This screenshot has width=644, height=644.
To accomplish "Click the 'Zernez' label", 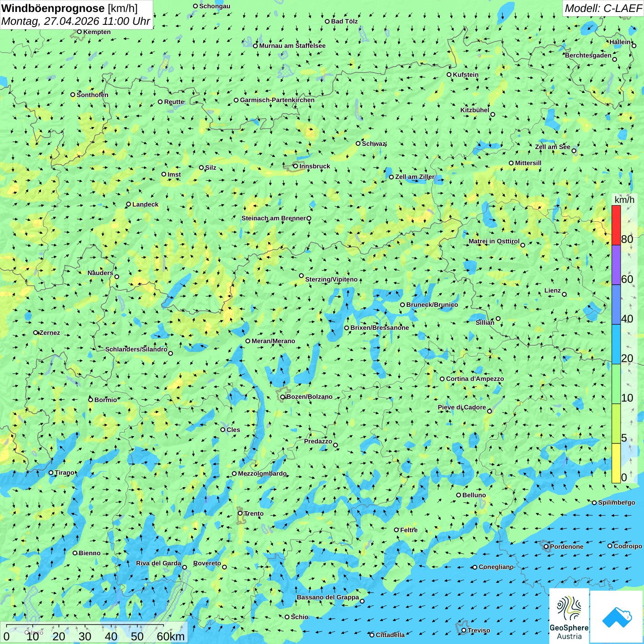I will pyautogui.click(x=50, y=333).
